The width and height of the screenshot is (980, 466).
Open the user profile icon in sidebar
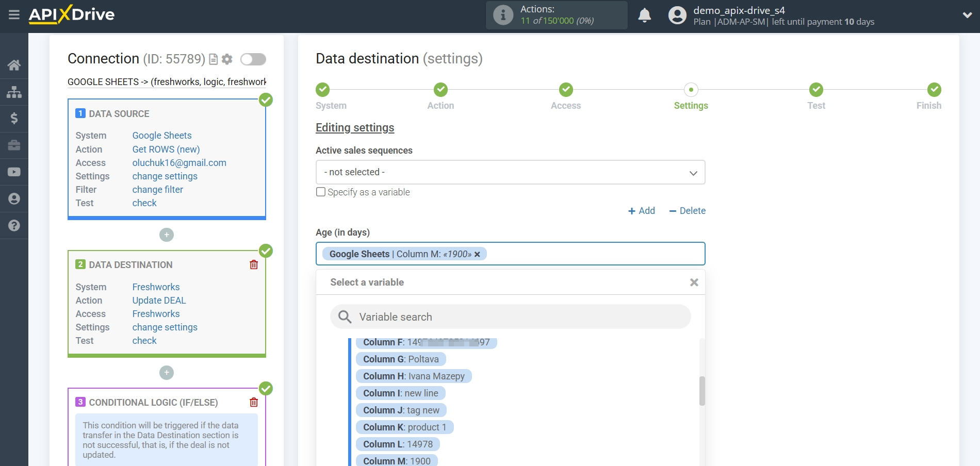coord(14,199)
